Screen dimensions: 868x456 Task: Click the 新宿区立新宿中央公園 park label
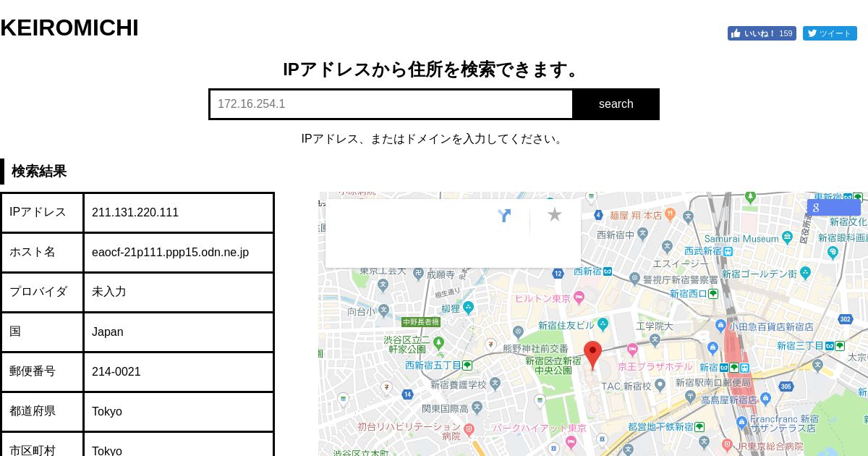[x=553, y=365]
